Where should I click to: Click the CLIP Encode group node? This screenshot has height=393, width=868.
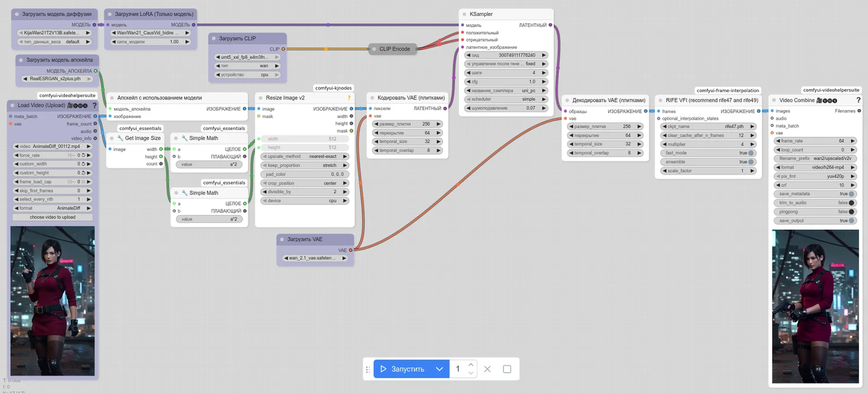(x=393, y=49)
